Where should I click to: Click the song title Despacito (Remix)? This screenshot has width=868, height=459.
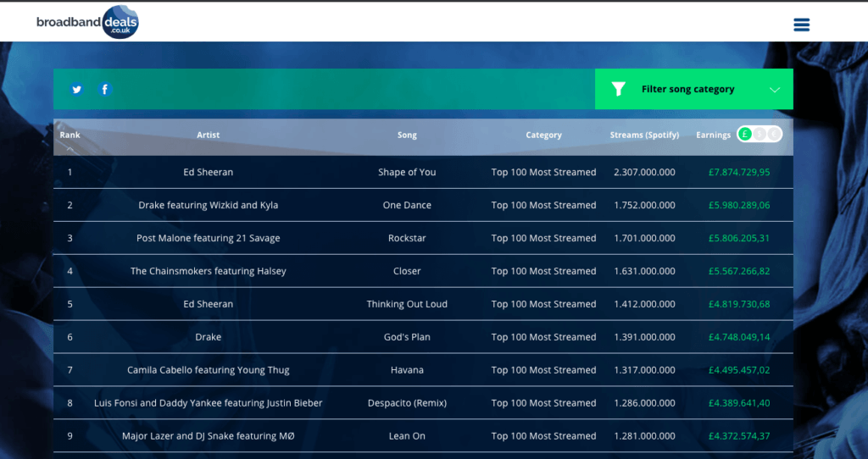407,403
